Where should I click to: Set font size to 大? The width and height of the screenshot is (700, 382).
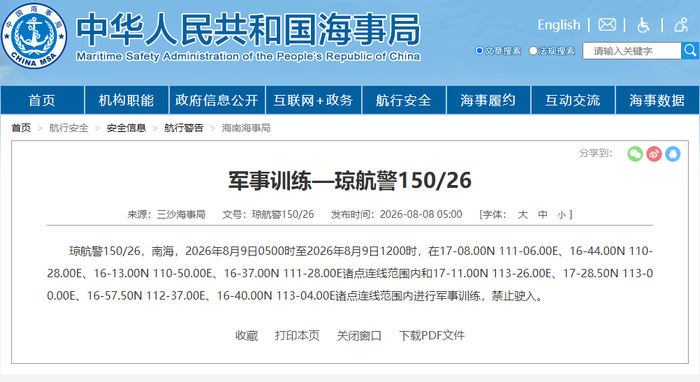523,215
